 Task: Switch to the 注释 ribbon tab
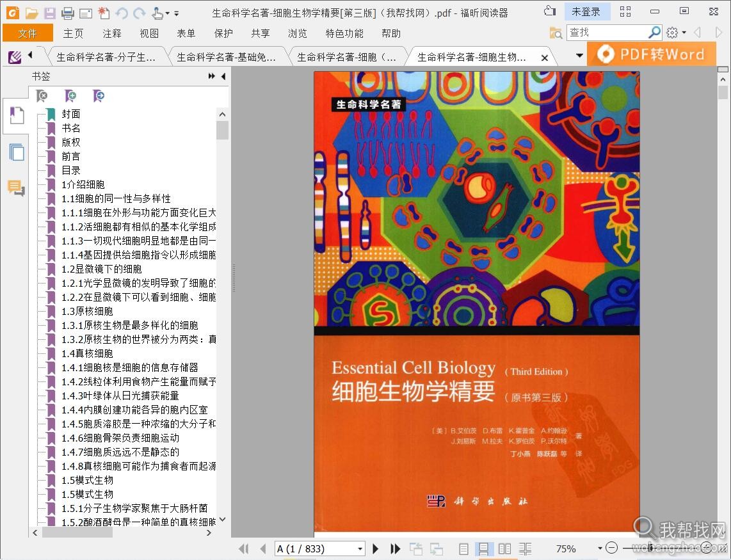[x=112, y=33]
